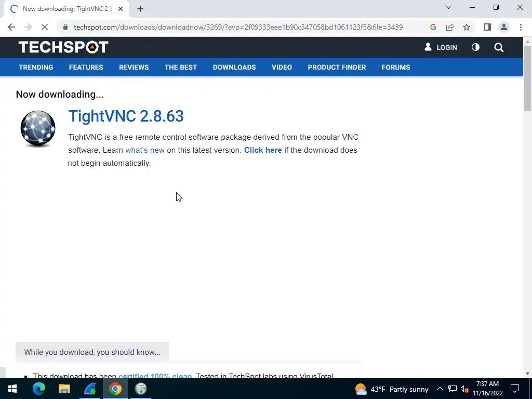Close the Now downloading TightVNC tab
Viewport: 532px width, 399px height.
[121, 9]
